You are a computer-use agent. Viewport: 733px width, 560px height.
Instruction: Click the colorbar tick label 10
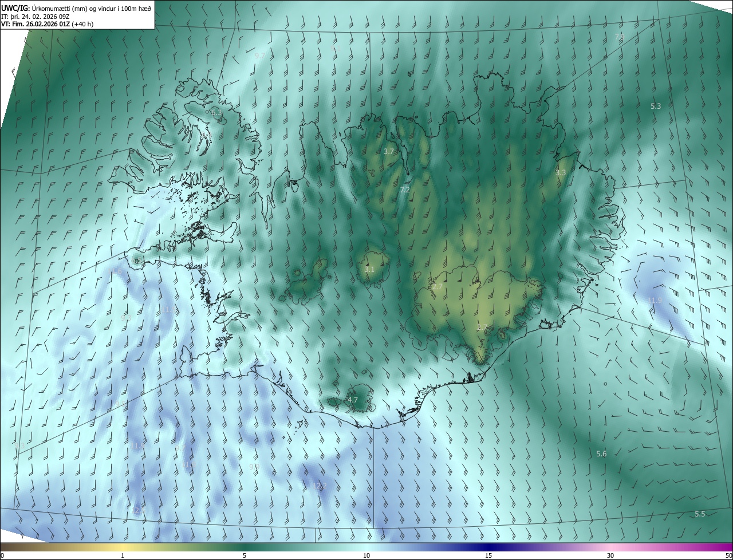[366, 555]
